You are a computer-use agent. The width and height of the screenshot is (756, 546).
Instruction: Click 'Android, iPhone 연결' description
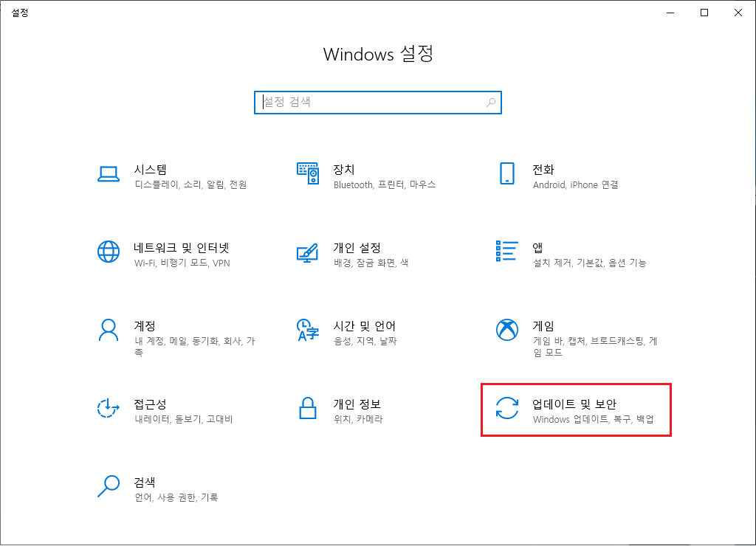[x=576, y=184]
